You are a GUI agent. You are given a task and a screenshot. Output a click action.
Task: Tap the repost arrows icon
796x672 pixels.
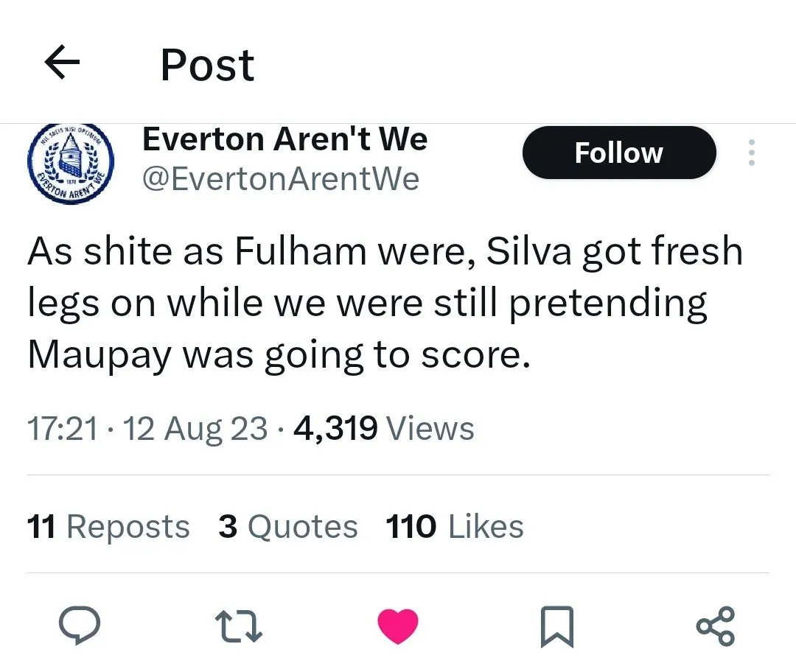[238, 626]
